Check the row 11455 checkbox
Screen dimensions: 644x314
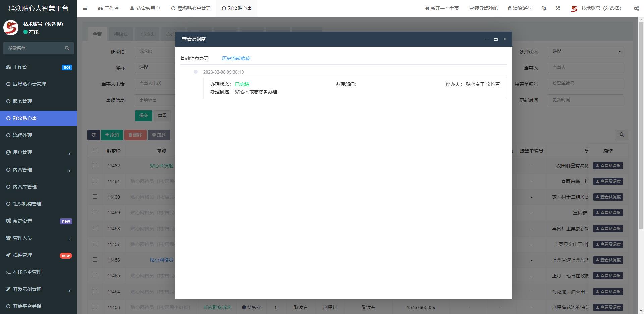pos(95,275)
